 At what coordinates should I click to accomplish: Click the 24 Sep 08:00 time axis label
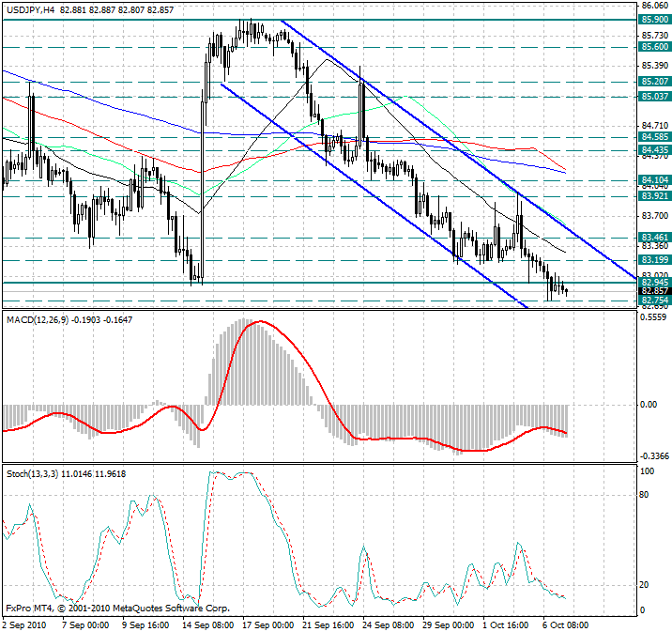pos(388,623)
